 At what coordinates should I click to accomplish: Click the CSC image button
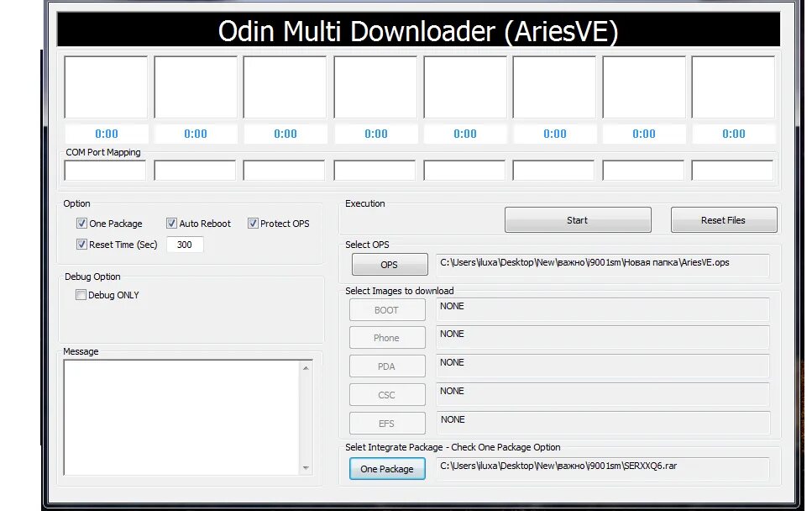pos(387,395)
